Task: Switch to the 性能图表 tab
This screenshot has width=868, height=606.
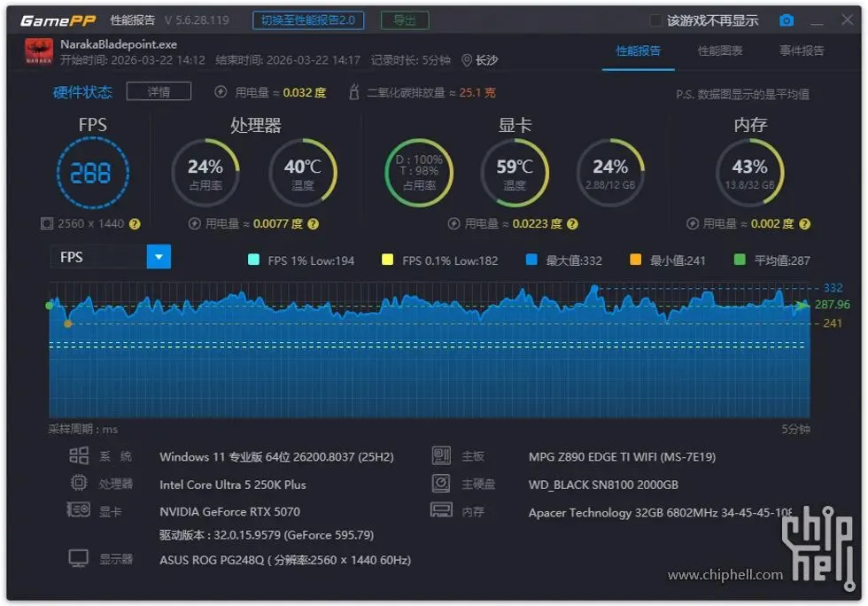Action: [x=719, y=51]
